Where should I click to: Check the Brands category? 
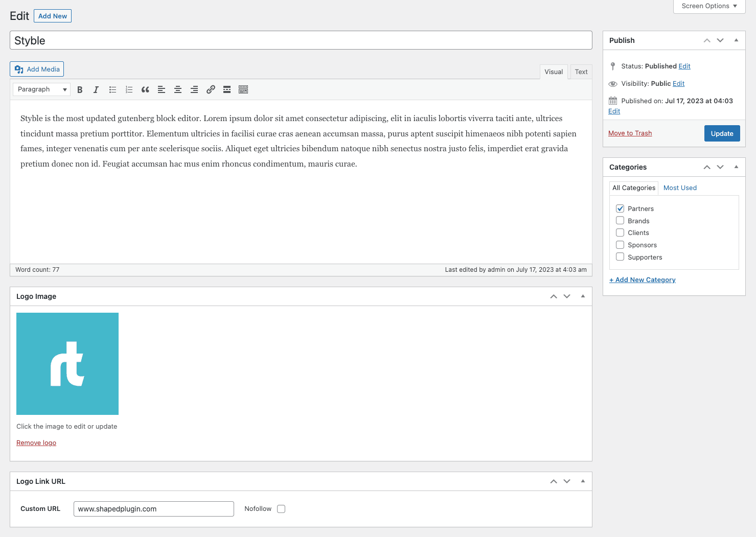(x=620, y=221)
